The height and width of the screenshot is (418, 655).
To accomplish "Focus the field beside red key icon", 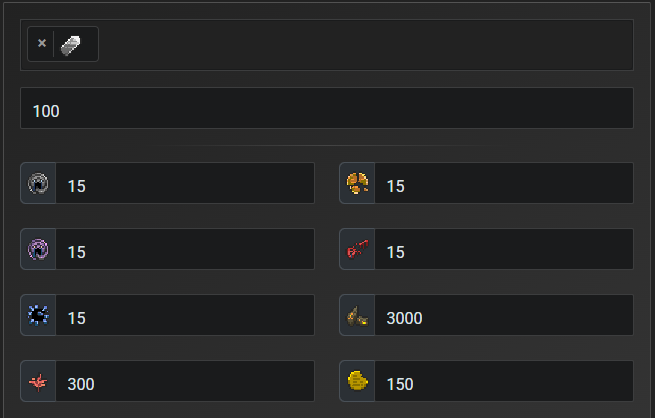I will point(503,250).
